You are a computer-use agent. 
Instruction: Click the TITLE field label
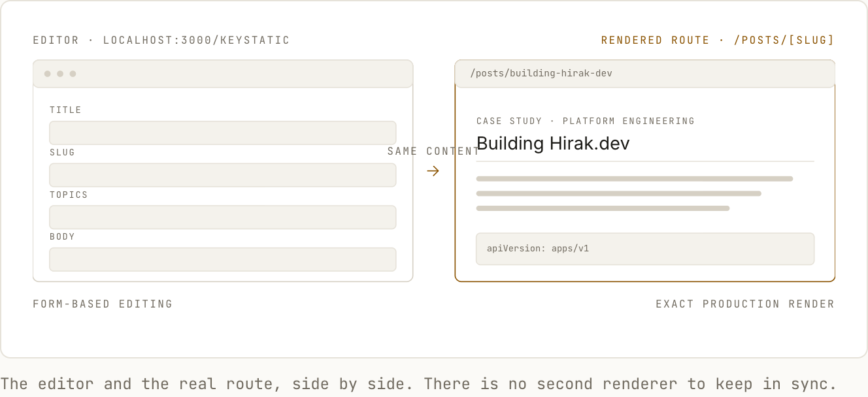tap(66, 110)
